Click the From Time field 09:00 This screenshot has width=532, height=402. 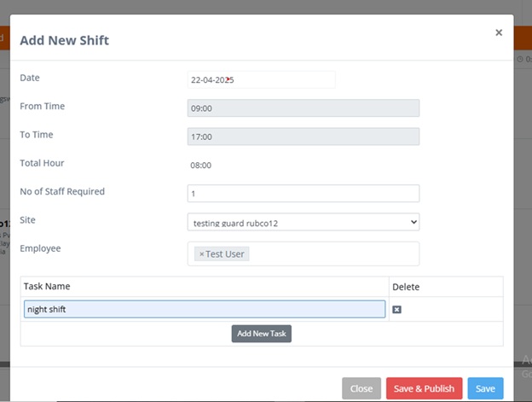coord(304,108)
